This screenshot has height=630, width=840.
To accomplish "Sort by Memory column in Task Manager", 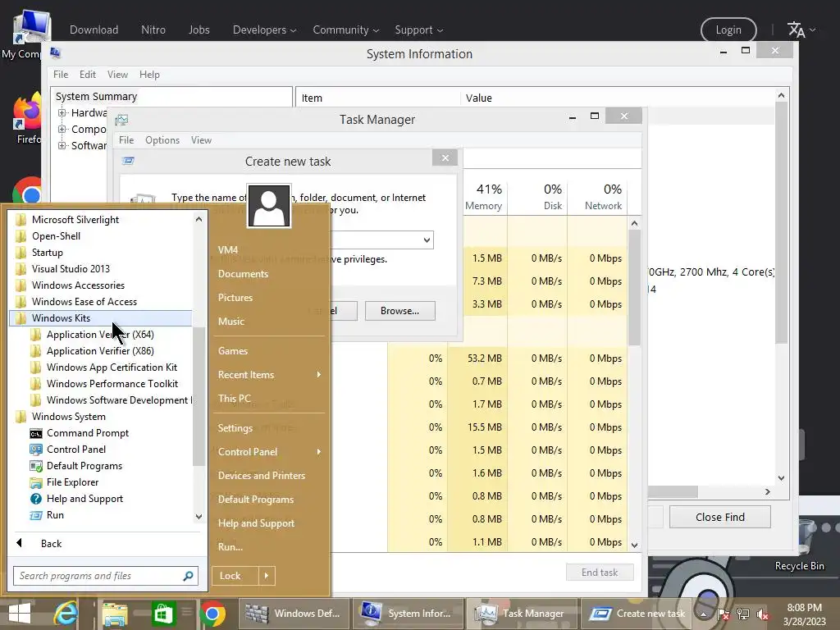I will click(x=483, y=197).
